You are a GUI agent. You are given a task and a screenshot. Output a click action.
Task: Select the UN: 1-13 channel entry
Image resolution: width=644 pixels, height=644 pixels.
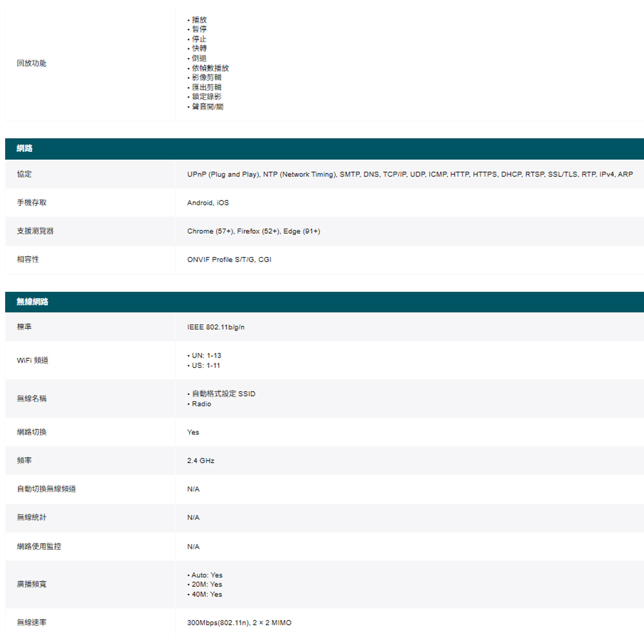click(206, 355)
